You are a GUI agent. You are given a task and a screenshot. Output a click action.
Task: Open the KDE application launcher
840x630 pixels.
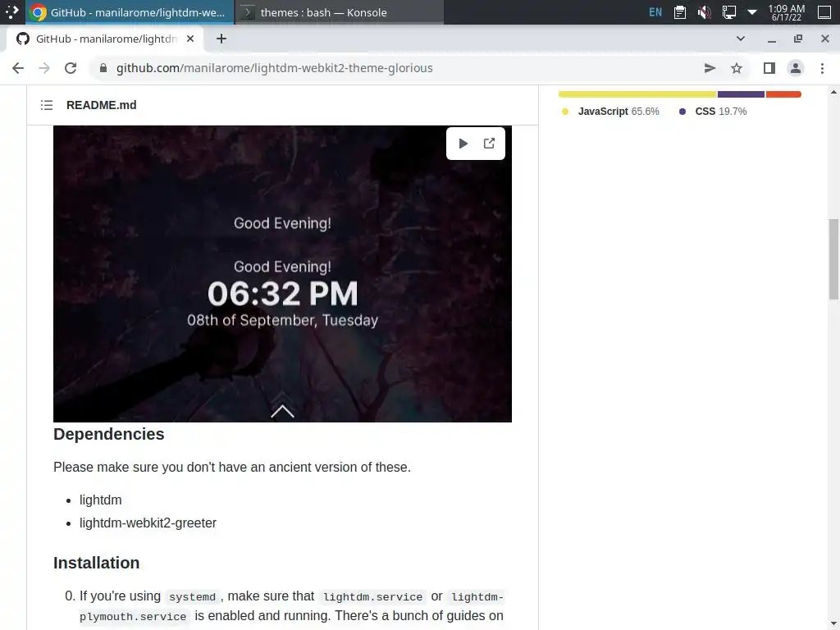(x=11, y=11)
